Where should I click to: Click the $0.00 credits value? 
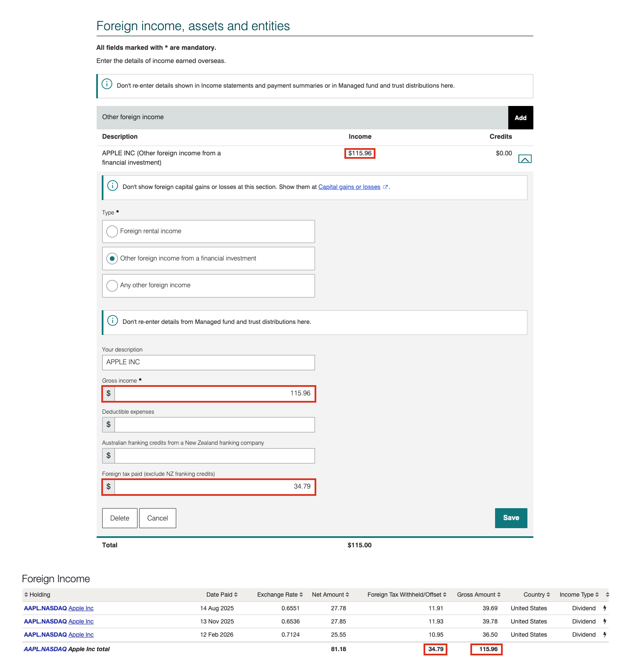tap(504, 153)
